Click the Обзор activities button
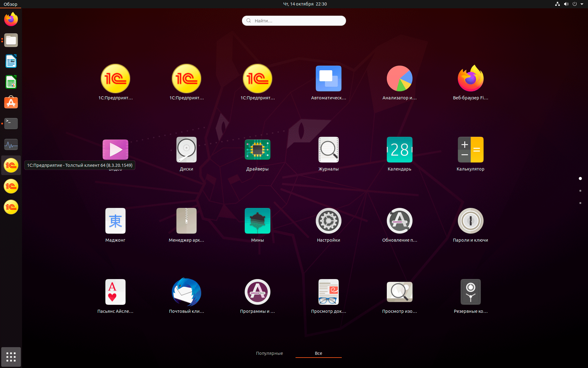588x368 pixels. 10,4
